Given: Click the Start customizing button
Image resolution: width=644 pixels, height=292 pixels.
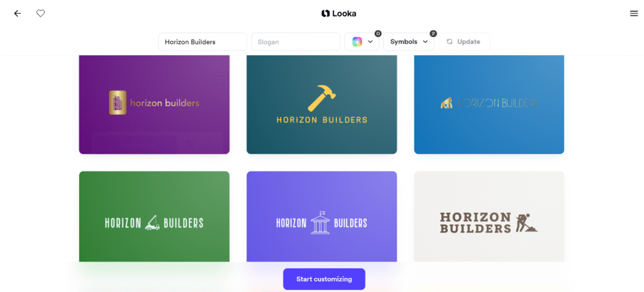Looking at the screenshot, I should click(324, 279).
